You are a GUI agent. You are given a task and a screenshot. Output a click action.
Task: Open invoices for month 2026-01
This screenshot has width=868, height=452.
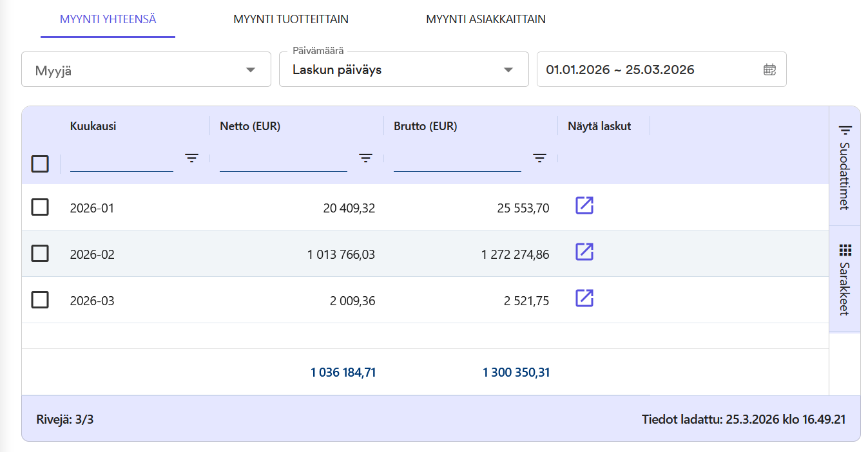tap(584, 205)
